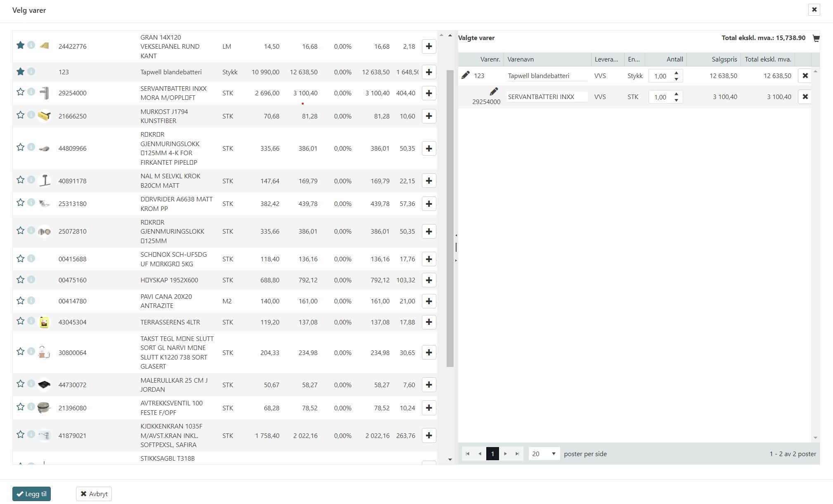Screen dimensions: 833x504
Task: Click SERVANTBATTERI INXX name input field
Action: pyautogui.click(x=547, y=97)
